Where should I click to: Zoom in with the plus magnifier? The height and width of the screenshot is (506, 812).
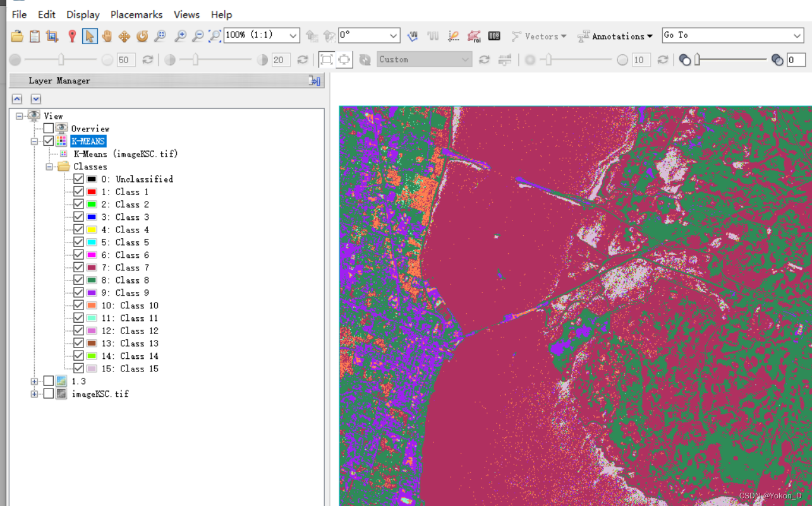[x=181, y=36]
